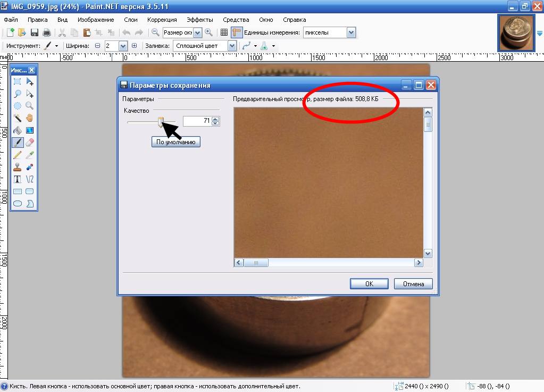Select the Rectangle Select tool

click(x=18, y=82)
